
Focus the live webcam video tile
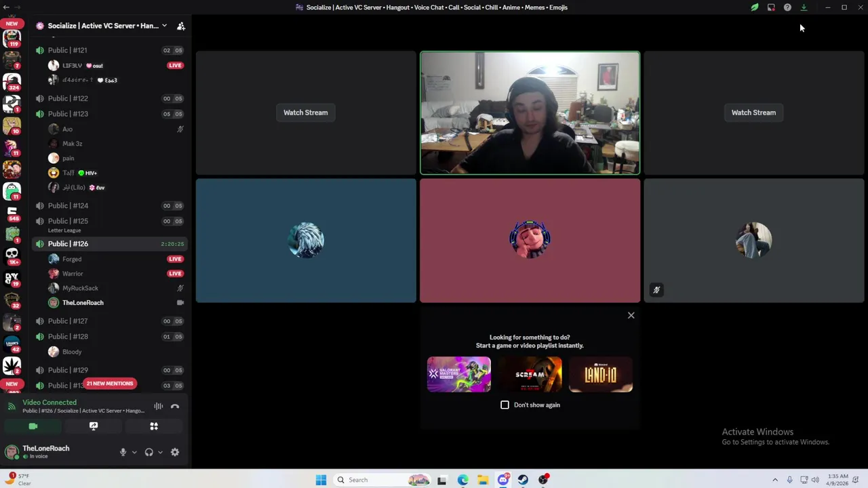530,113
